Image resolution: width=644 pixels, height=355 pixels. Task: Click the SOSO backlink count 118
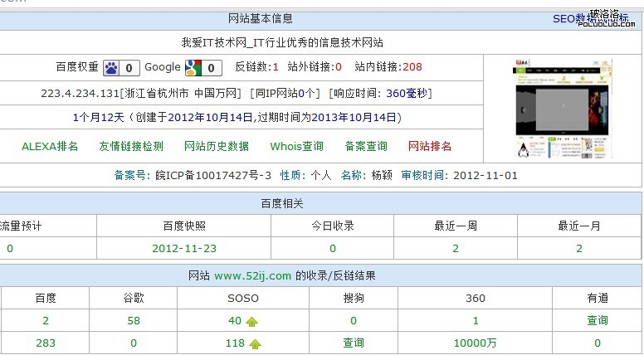point(236,343)
